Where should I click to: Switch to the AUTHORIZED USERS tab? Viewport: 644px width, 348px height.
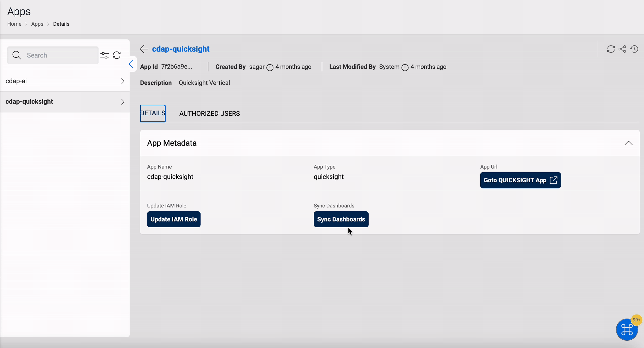[x=209, y=113]
